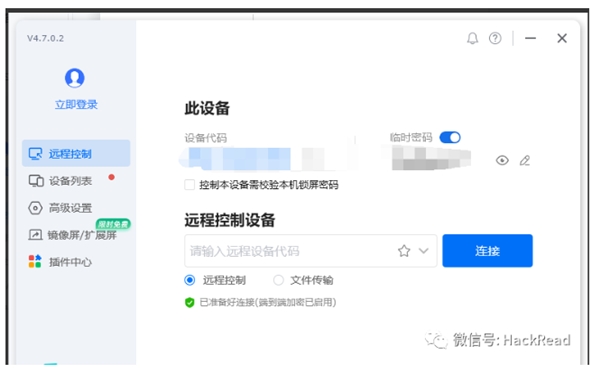Minimize the remote control window
This screenshot has width=600, height=372.
(x=530, y=38)
